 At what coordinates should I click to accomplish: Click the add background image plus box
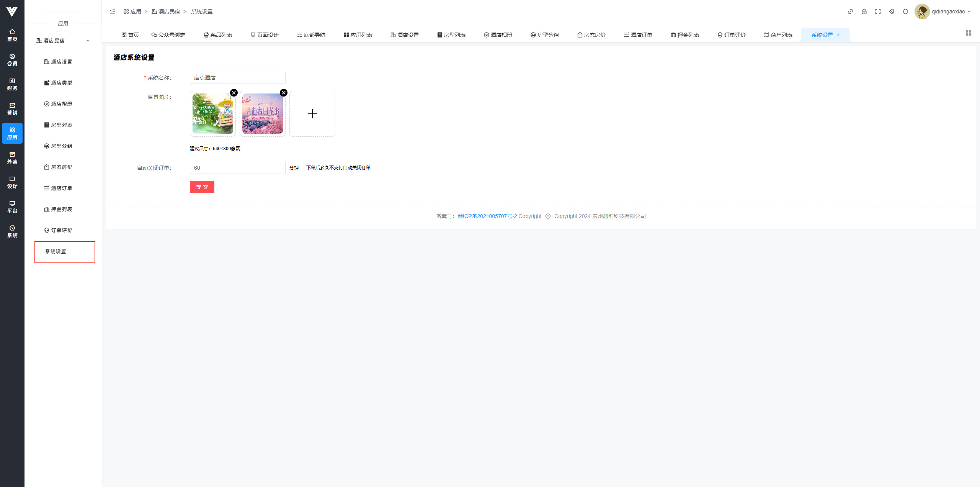(x=312, y=114)
